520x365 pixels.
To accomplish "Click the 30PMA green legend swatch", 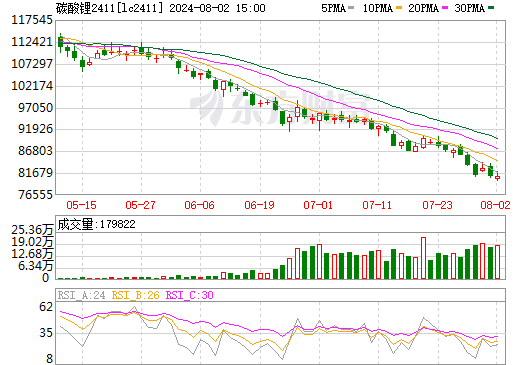I will click(x=491, y=8).
